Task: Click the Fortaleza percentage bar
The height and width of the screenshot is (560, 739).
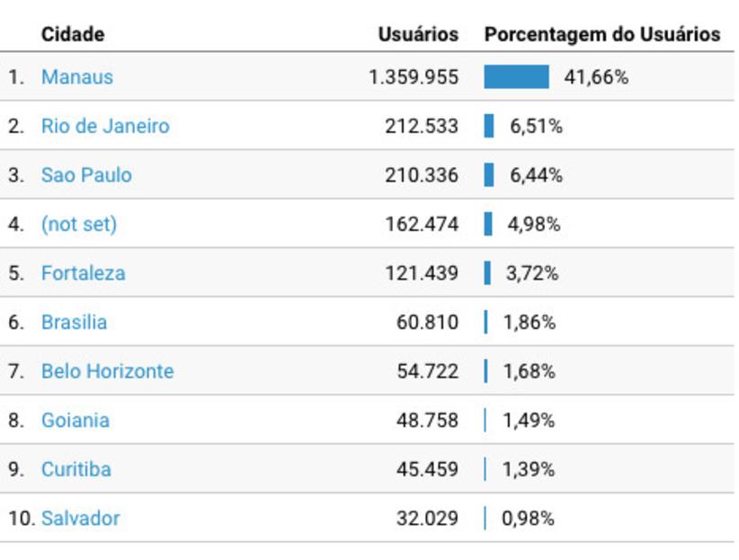Action: click(487, 273)
